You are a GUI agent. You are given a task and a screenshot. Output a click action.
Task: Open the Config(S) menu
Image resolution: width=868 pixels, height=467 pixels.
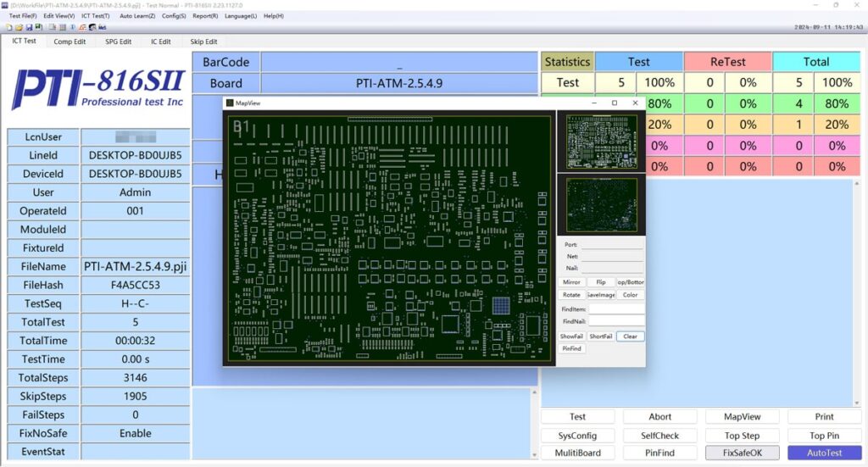pos(174,16)
